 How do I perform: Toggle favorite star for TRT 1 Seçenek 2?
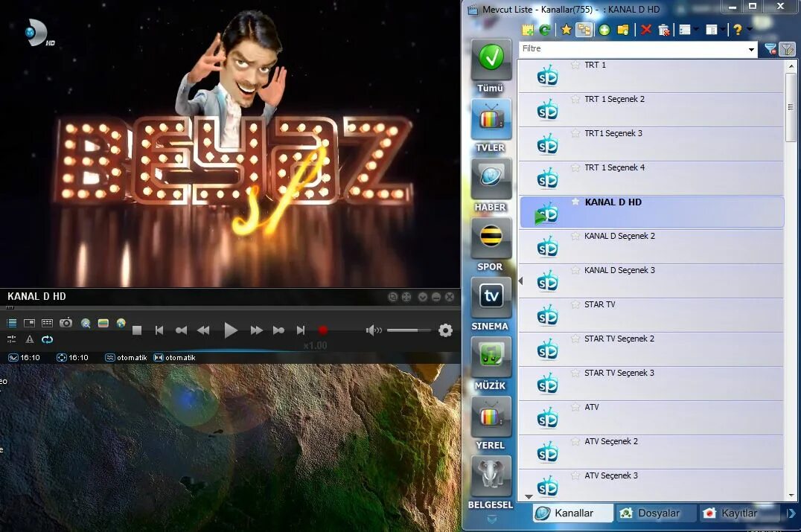click(x=575, y=98)
